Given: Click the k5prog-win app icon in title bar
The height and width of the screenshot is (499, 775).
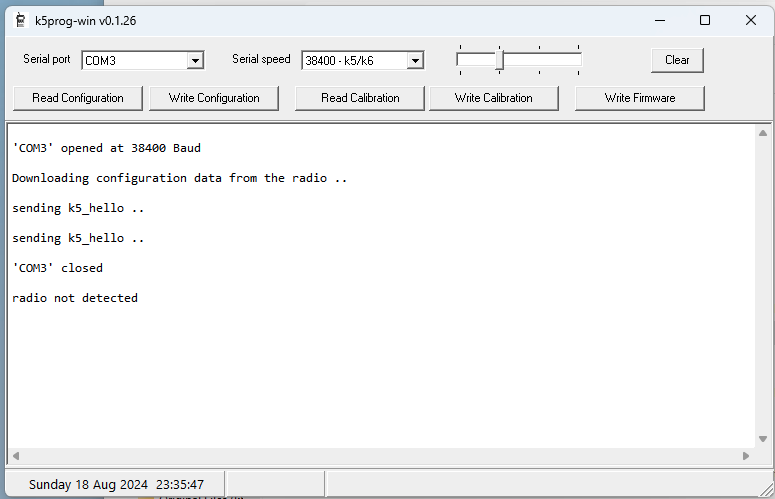Looking at the screenshot, I should coord(21,21).
